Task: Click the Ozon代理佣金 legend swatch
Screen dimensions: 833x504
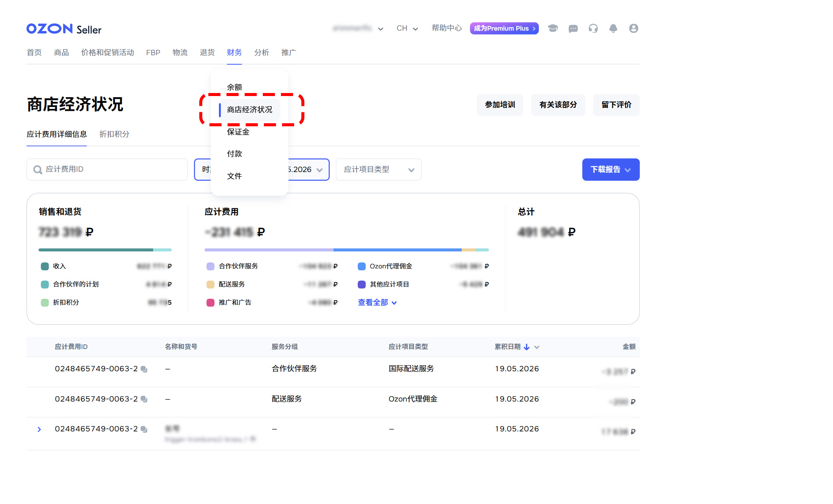Action: tap(361, 266)
